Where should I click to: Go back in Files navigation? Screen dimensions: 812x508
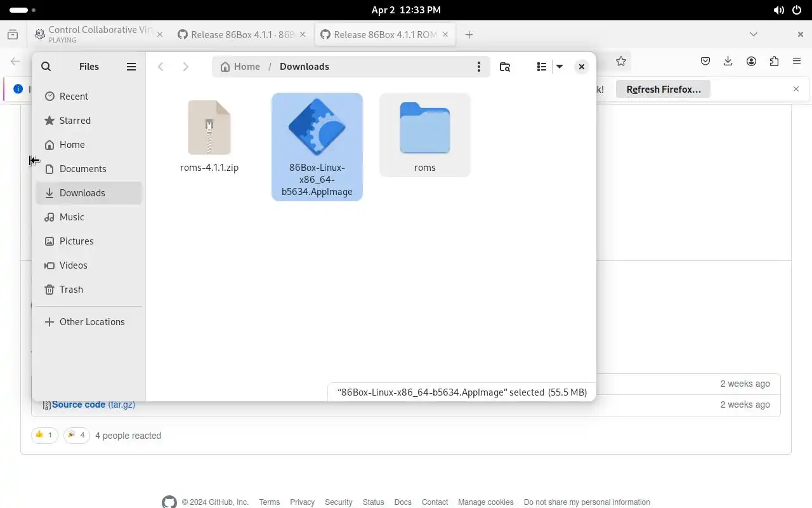[x=161, y=67]
